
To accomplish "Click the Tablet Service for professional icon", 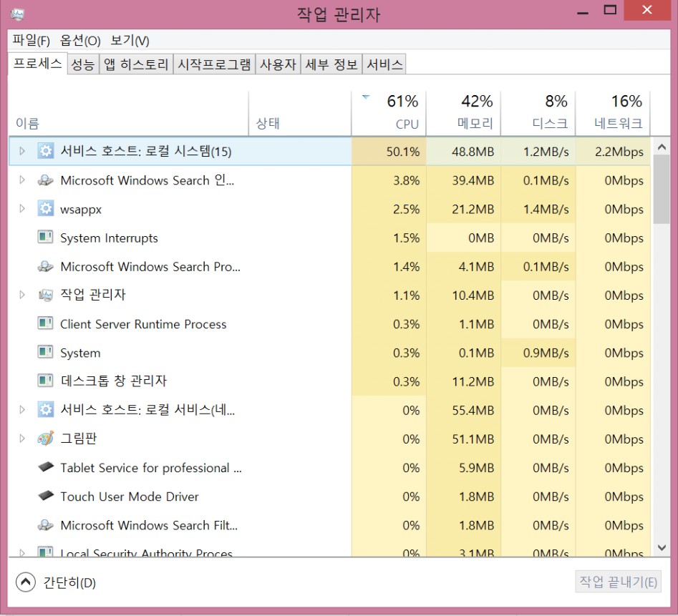I will click(x=45, y=467).
